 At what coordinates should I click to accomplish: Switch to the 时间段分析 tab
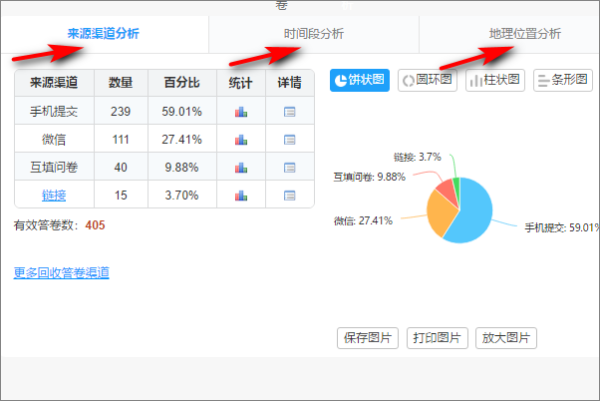[x=313, y=34]
